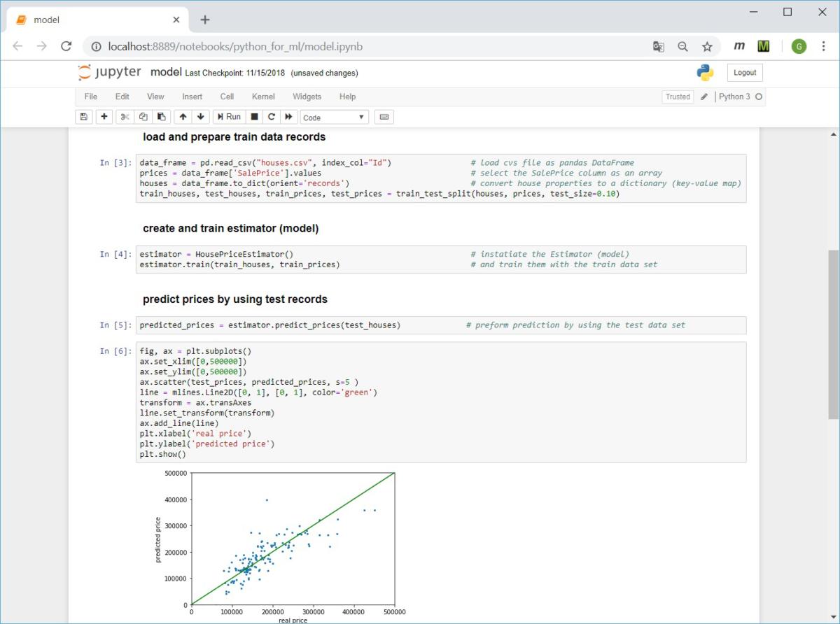Viewport: 840px width, 624px height.
Task: Open Chrome three-dot menu
Action: pyautogui.click(x=822, y=46)
